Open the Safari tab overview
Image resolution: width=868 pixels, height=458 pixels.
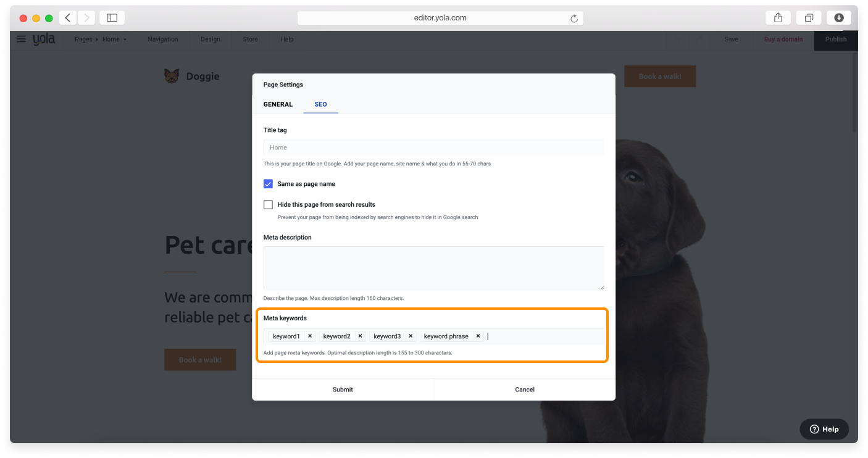[808, 17]
